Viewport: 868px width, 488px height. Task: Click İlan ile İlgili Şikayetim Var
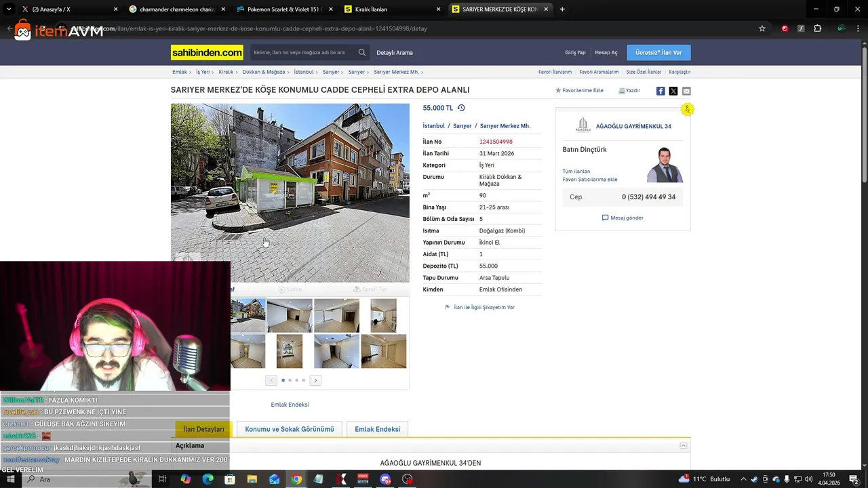479,307
